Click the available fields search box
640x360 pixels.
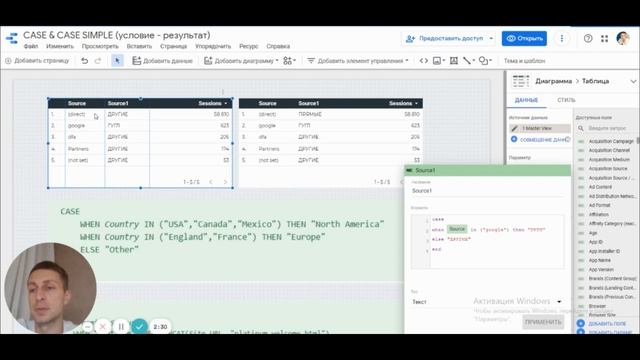[607, 128]
